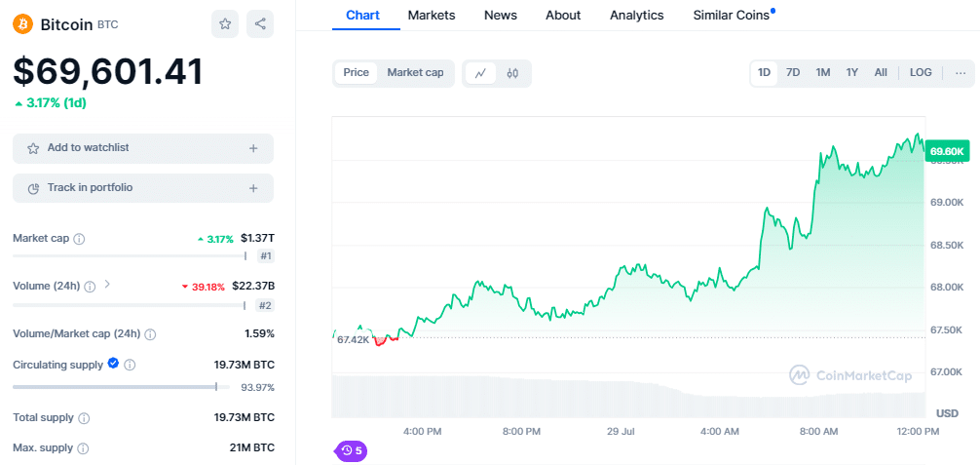The image size is (980, 465).
Task: Expand Volume (24h) details chevron
Action: pyautogui.click(x=107, y=284)
